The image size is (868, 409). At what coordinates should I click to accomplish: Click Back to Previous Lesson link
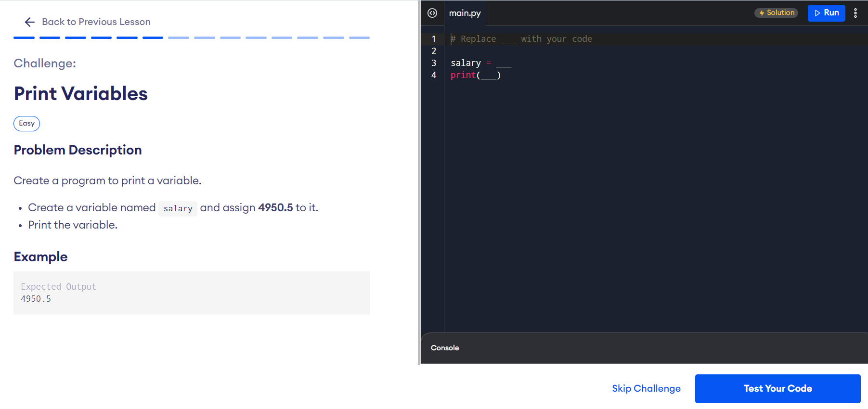96,22
